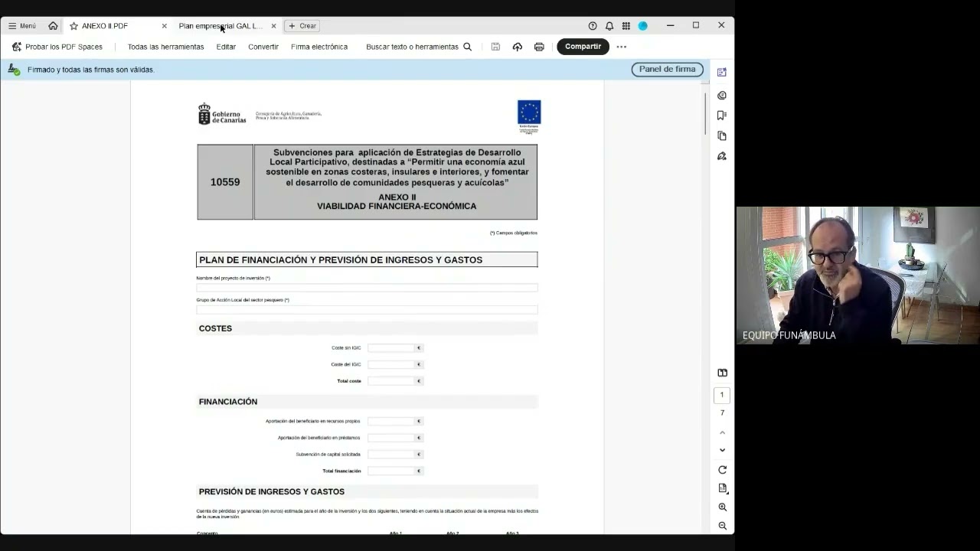
Task: Open the AI assistant sidebar icon
Action: (721, 72)
